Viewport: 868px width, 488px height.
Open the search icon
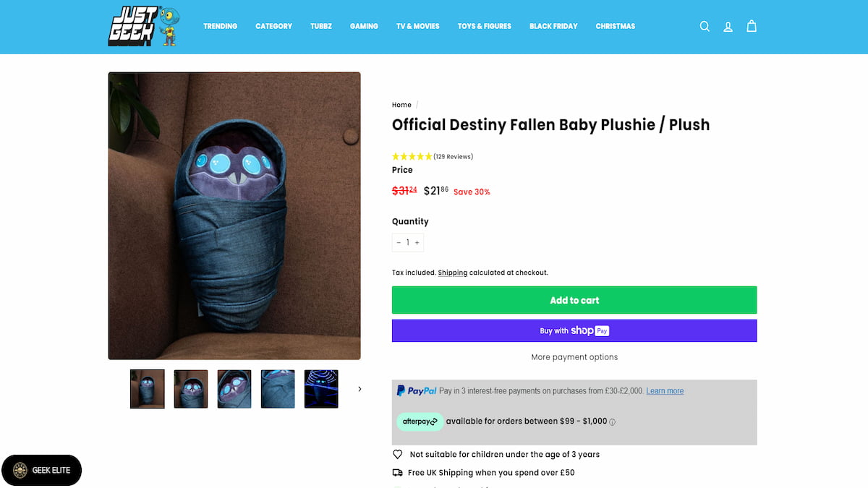tap(705, 26)
